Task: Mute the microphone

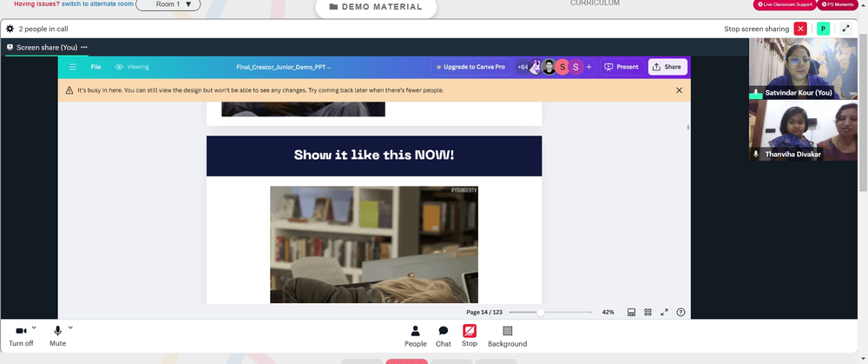Action: [x=57, y=335]
